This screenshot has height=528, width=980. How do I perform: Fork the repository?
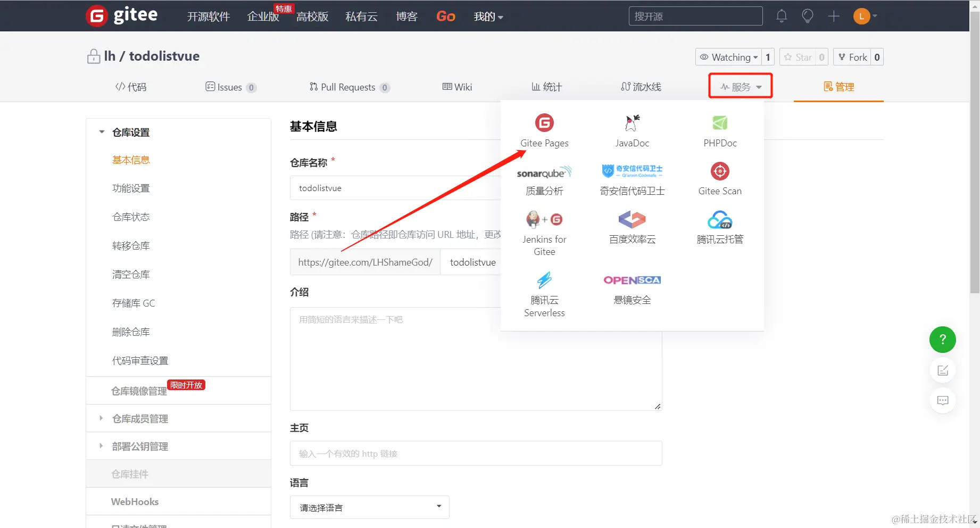[x=852, y=57]
